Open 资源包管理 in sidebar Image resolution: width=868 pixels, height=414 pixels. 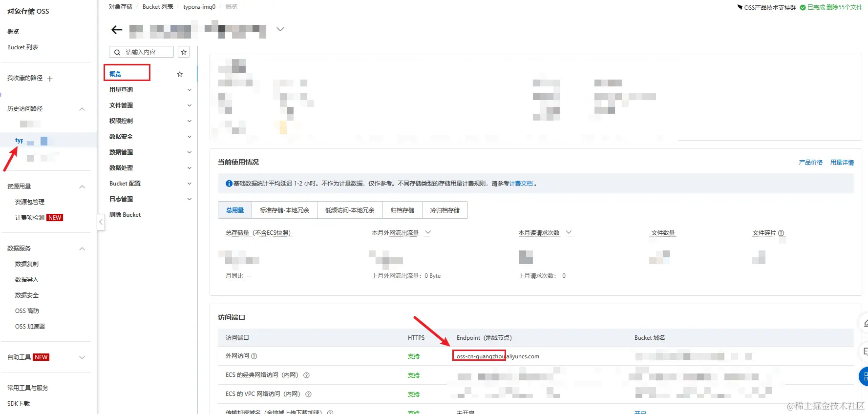(x=30, y=202)
